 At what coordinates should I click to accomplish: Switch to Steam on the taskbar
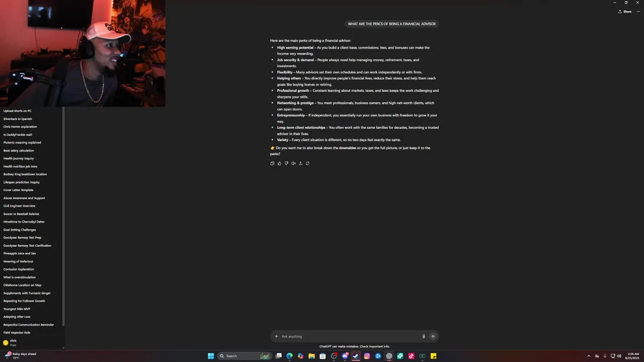(x=356, y=356)
